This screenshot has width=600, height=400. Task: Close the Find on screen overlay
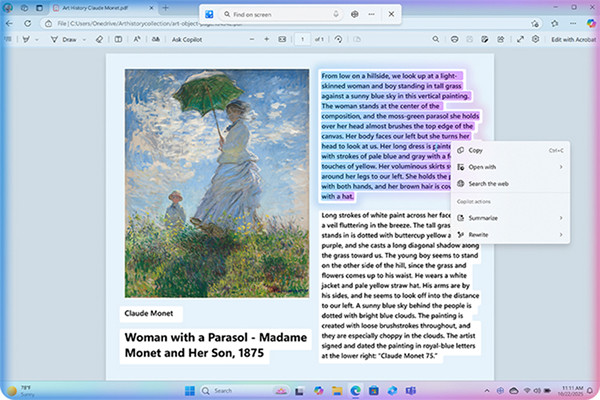(x=391, y=14)
